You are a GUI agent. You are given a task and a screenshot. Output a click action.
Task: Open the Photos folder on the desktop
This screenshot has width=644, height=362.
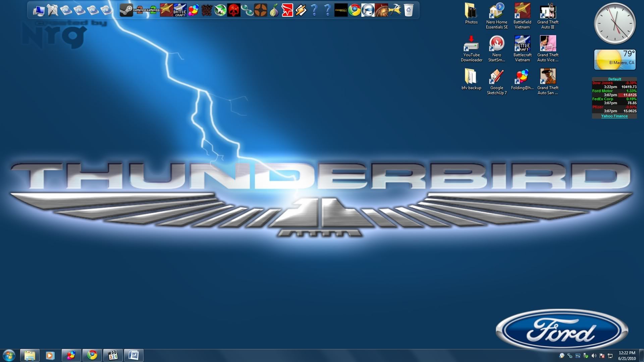coord(471,14)
